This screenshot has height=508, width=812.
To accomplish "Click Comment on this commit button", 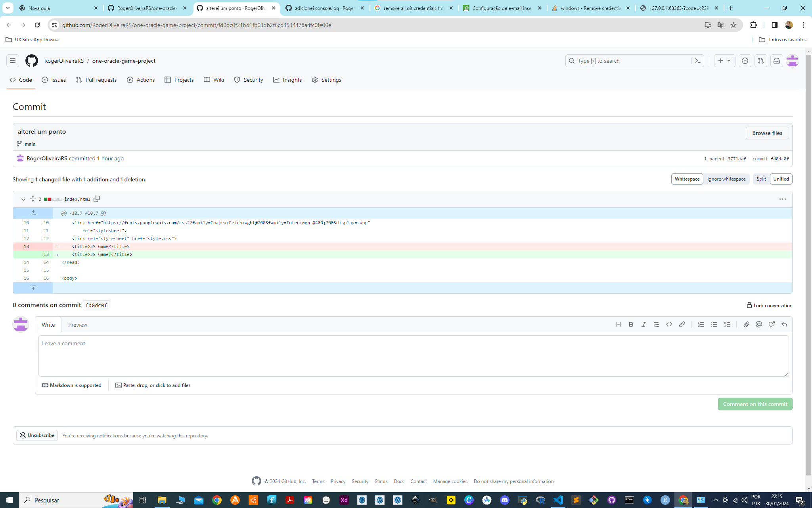I will [x=755, y=404].
